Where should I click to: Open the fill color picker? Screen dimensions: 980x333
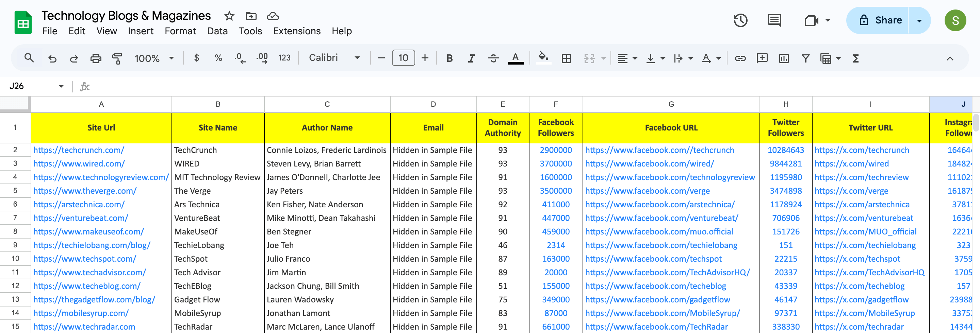(543, 58)
